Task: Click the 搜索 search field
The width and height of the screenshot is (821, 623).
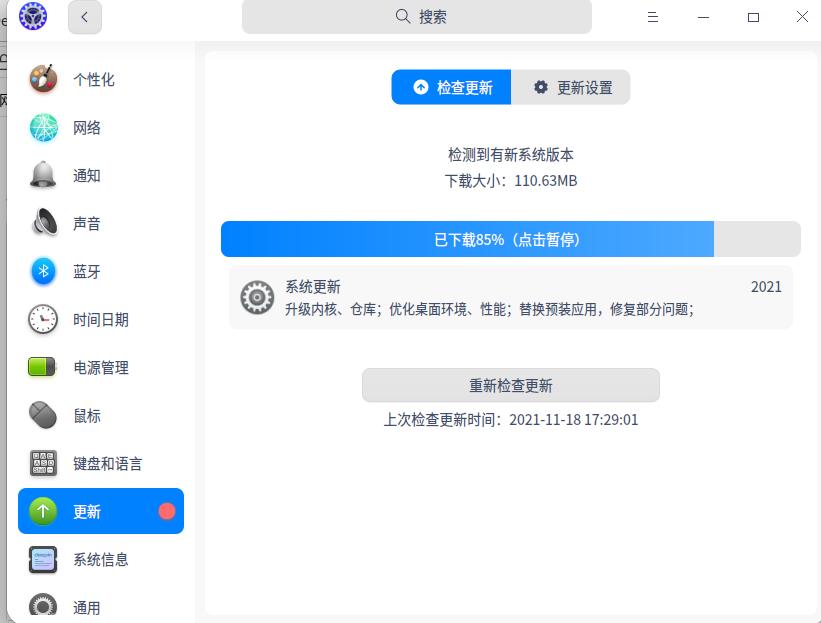Action: point(416,17)
